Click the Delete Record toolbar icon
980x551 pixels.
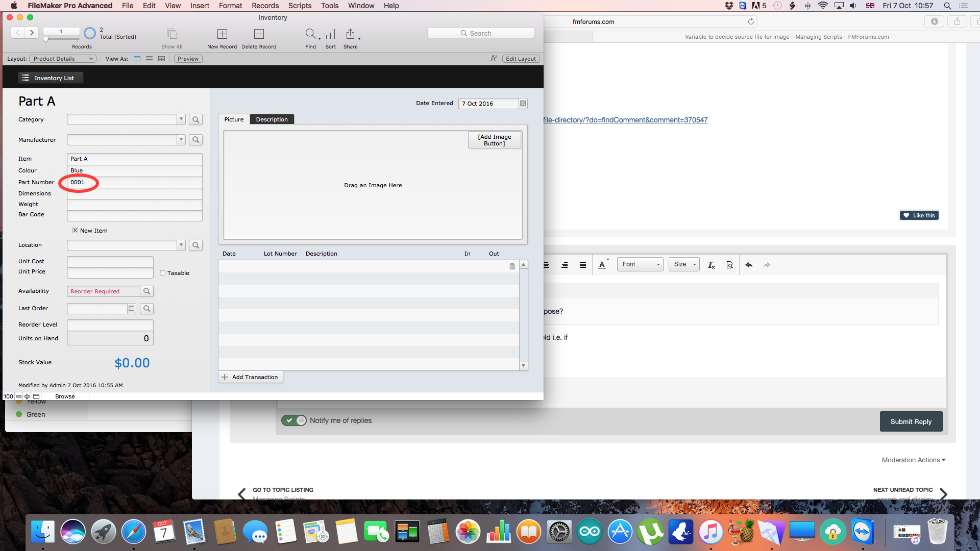[259, 34]
